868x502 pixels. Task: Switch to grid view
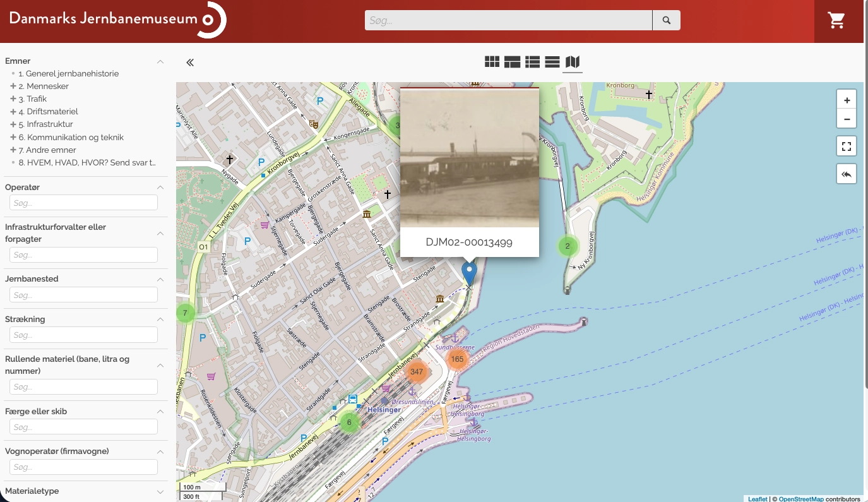click(492, 62)
